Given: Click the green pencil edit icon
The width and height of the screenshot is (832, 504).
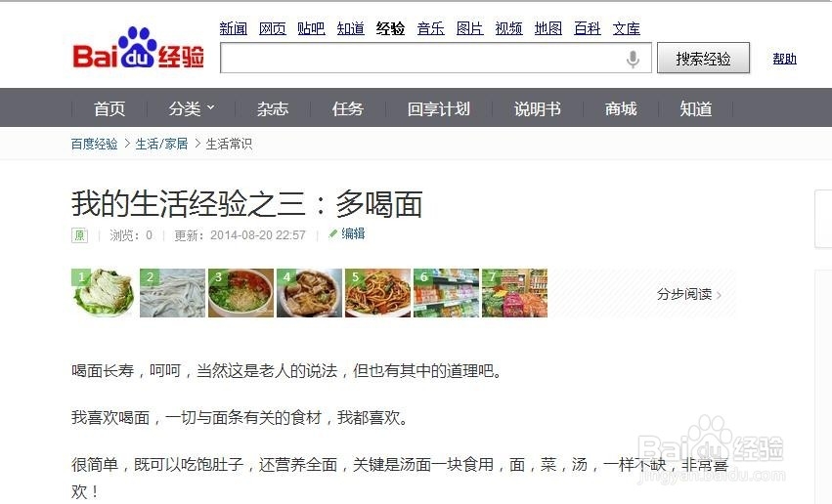Looking at the screenshot, I should (x=333, y=233).
